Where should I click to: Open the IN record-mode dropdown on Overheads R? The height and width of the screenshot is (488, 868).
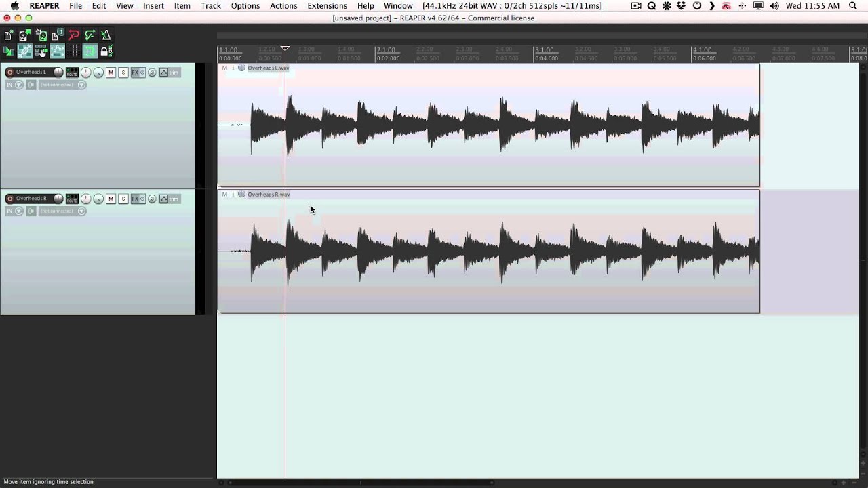click(x=14, y=211)
